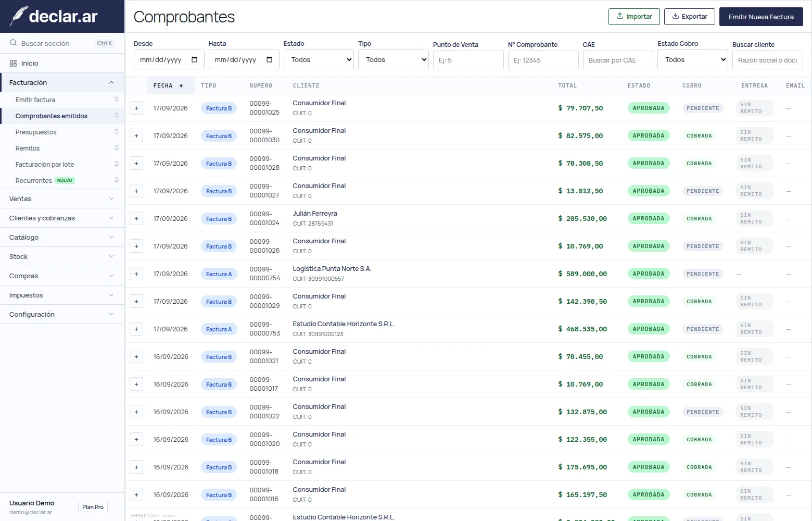Expand row of comprobante 00099-00001020
Image resolution: width=812 pixels, height=521 pixels.
(x=136, y=440)
